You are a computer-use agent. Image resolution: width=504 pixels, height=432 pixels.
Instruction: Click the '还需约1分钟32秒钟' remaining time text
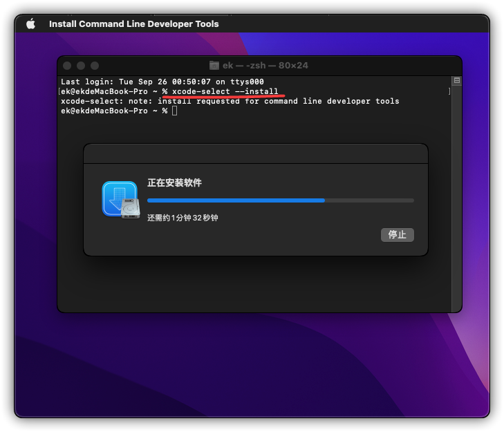coord(183,218)
